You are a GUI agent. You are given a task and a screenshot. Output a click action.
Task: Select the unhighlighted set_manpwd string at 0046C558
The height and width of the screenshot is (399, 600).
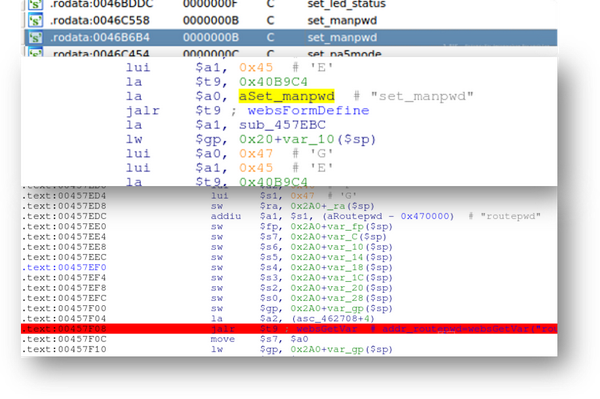tap(342, 20)
